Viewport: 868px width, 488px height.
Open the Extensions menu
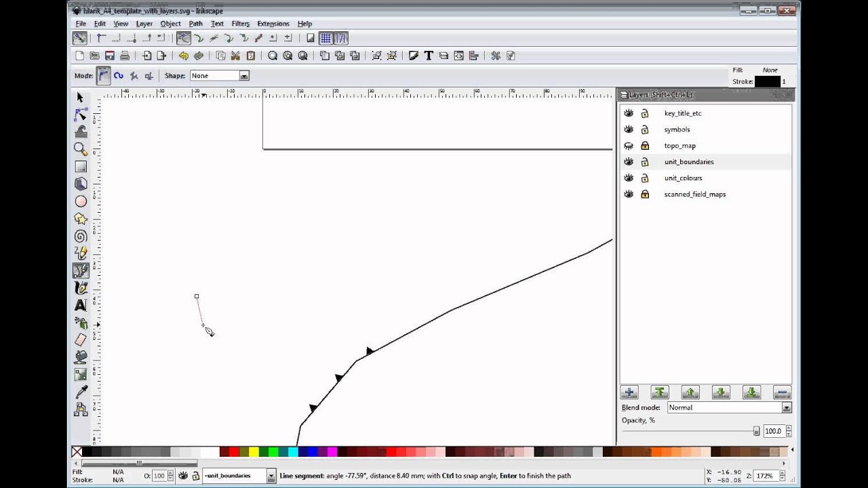[x=273, y=24]
